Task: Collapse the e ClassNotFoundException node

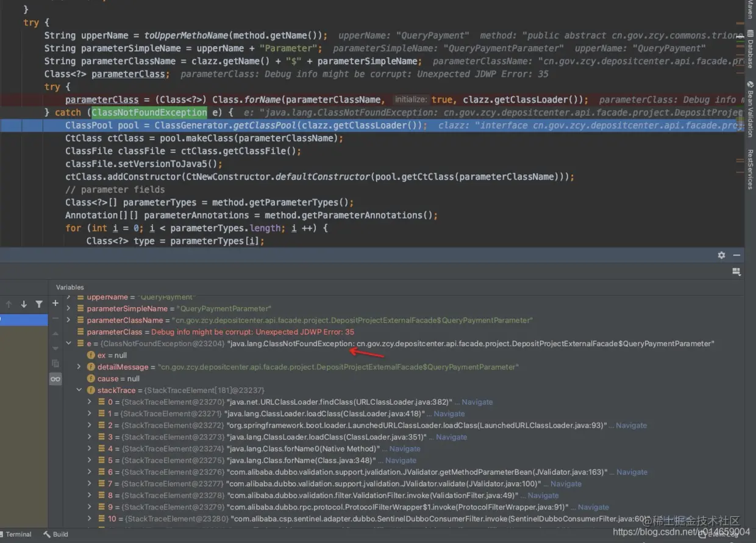Action: click(x=68, y=344)
